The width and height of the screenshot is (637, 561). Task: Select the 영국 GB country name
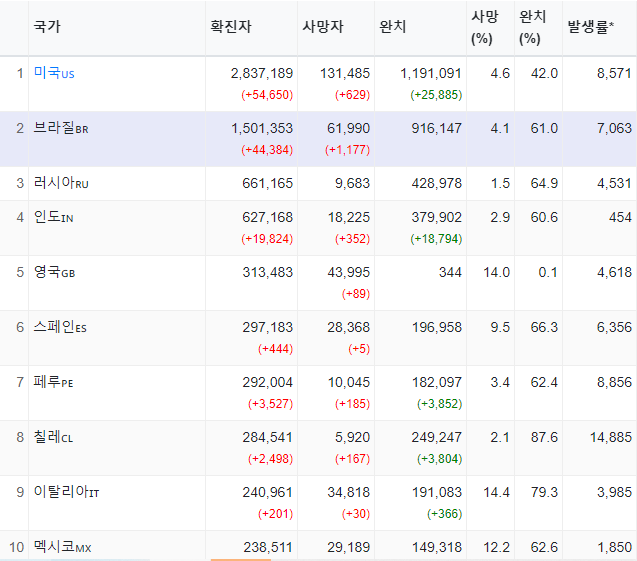54,272
